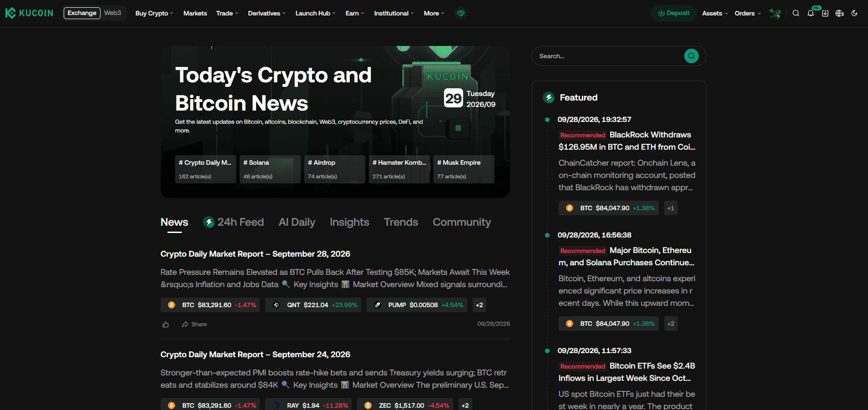This screenshot has width=868, height=410.
Task: Open Assets dropdown
Action: (715, 13)
